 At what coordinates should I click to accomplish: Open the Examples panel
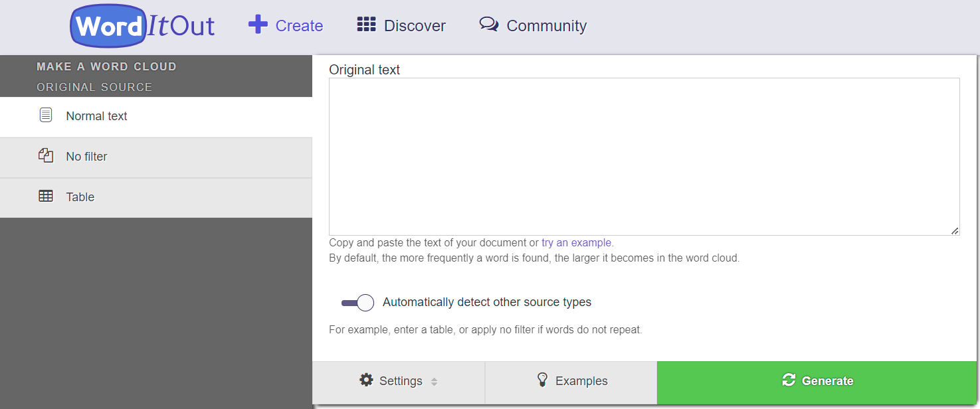[x=570, y=380]
